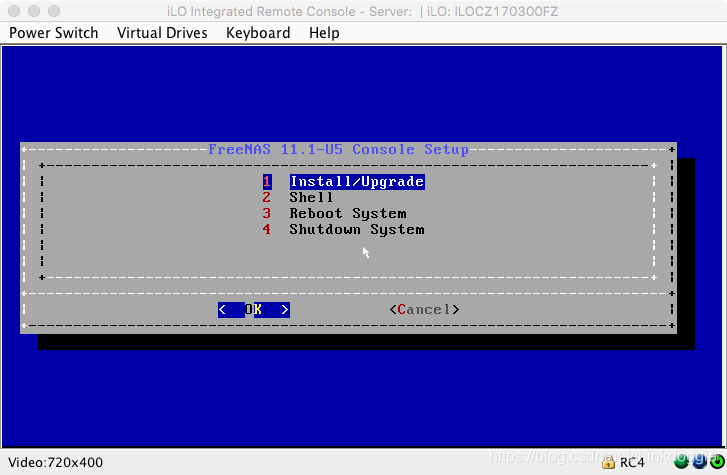Click the FreeNAS 11.1-U5 Console Setup title
Screen dimensions: 727x475
(x=338, y=149)
